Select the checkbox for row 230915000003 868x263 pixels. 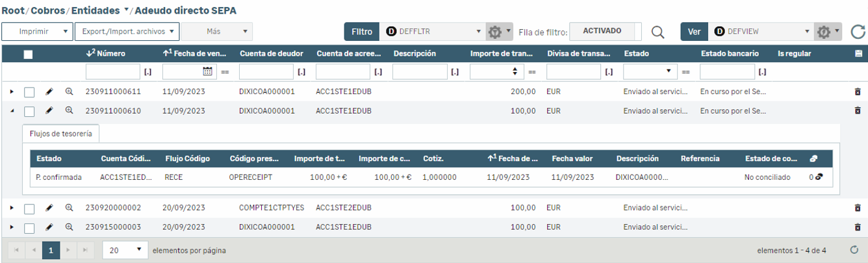click(x=29, y=227)
